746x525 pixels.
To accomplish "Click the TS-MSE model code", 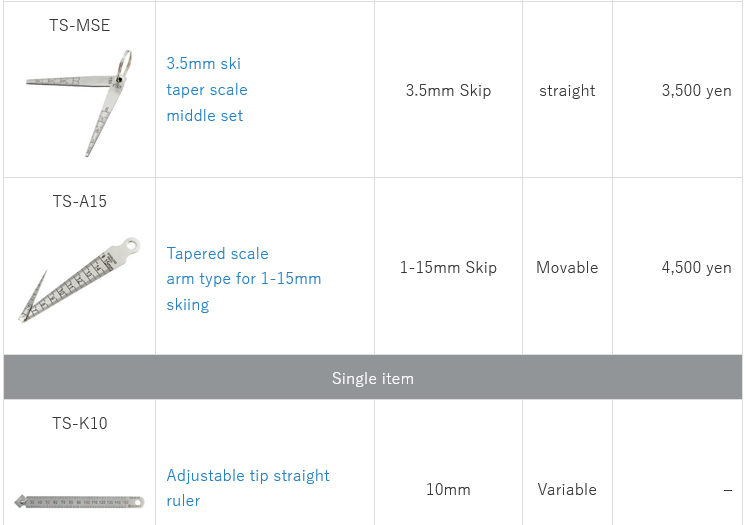I will (x=80, y=25).
